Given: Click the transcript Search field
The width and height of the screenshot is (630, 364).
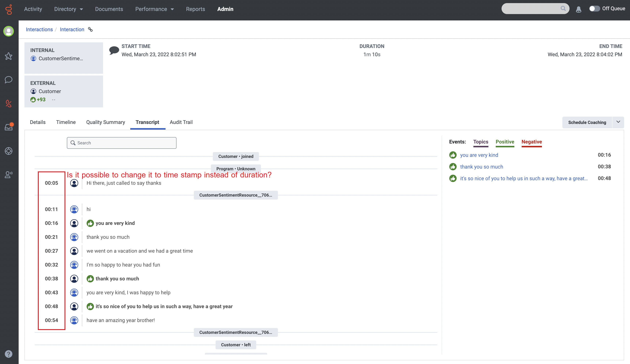Looking at the screenshot, I should (122, 143).
